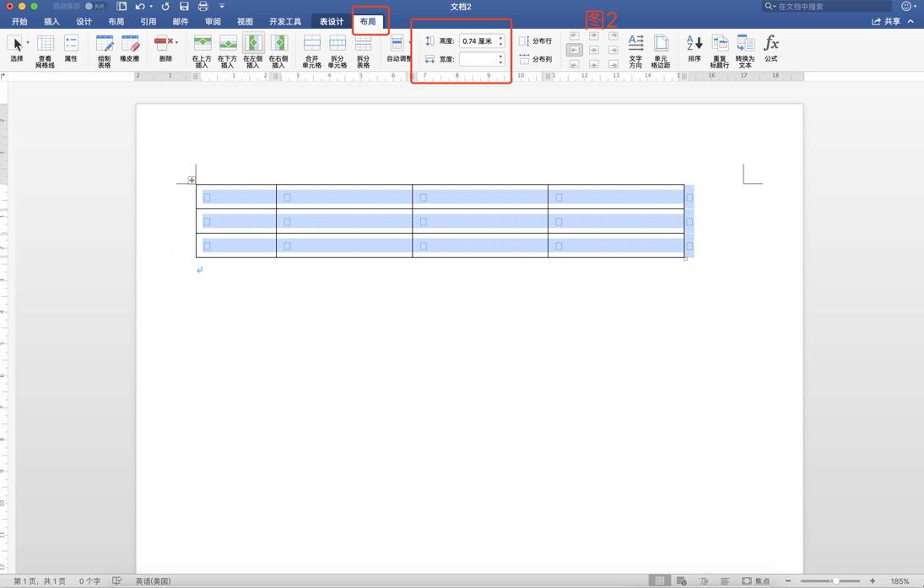Select the align bottom-right cell option
924x588 pixels.
[613, 64]
